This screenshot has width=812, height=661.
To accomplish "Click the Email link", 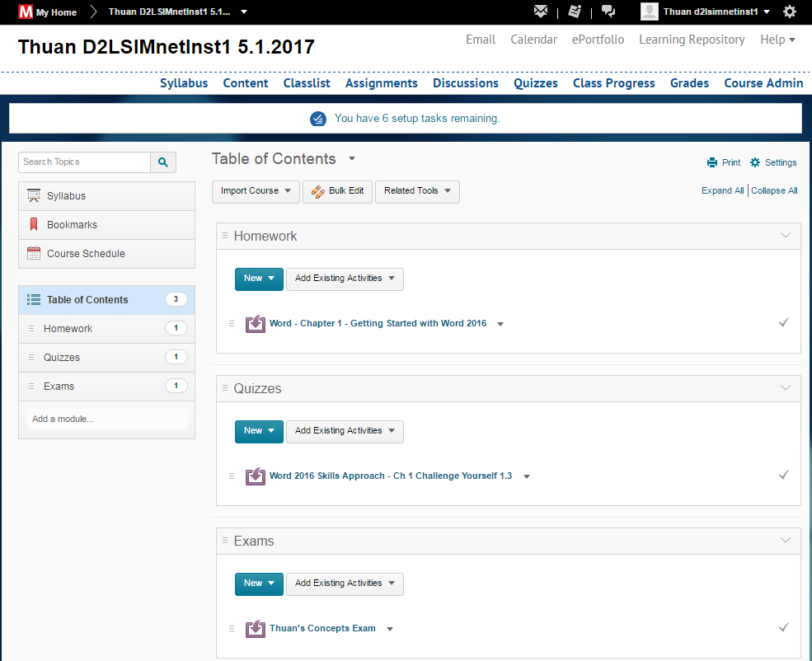I will (x=481, y=40).
